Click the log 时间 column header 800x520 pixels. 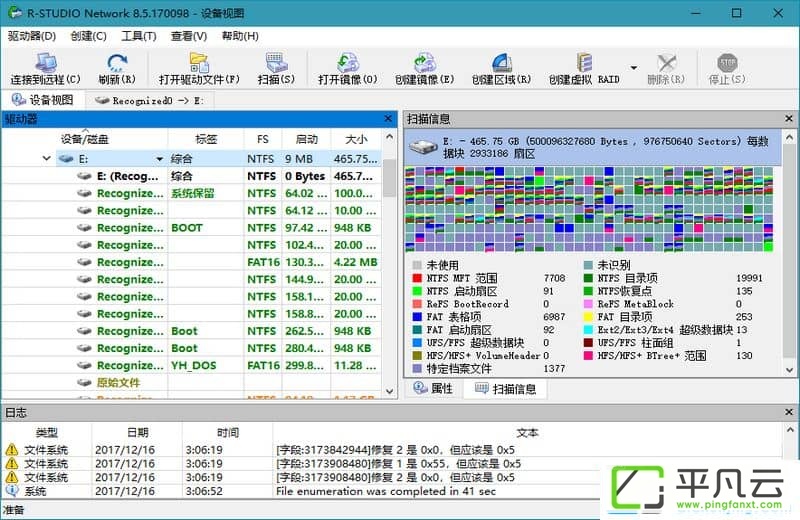(x=228, y=433)
